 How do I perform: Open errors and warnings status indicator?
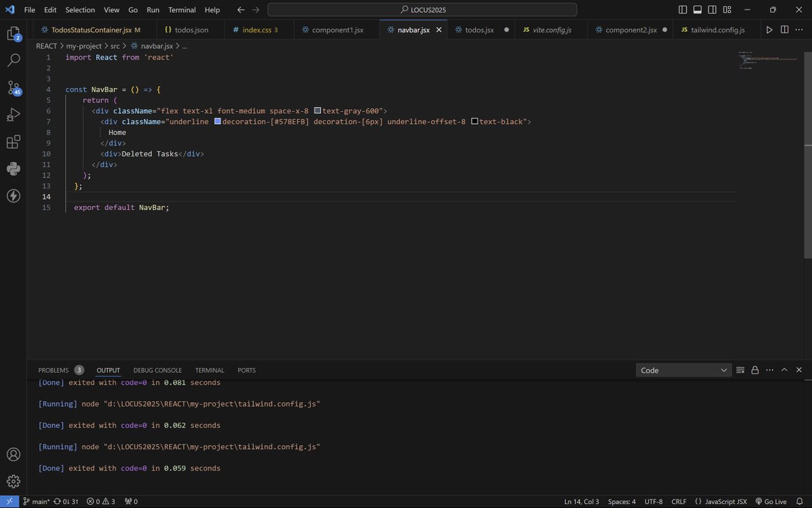(101, 501)
